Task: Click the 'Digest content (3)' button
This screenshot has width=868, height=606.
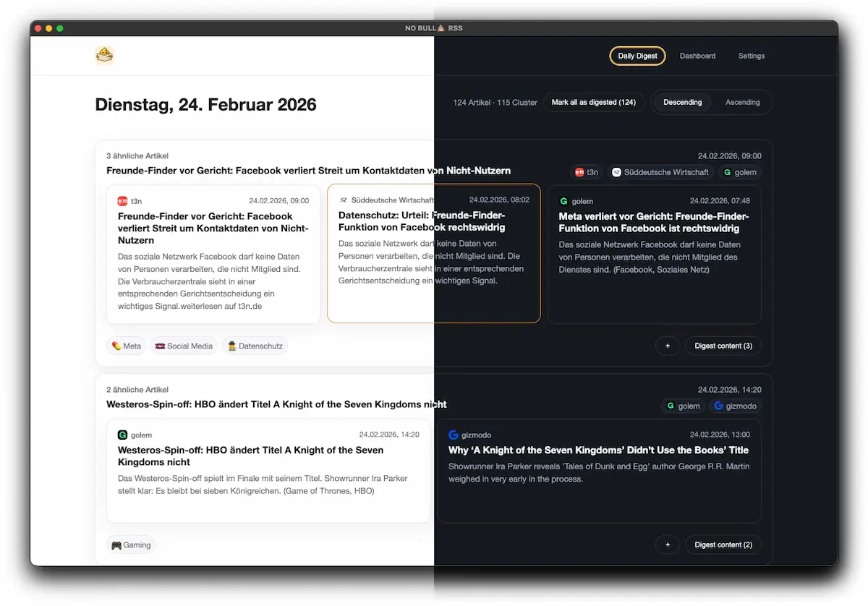Action: [x=723, y=346]
